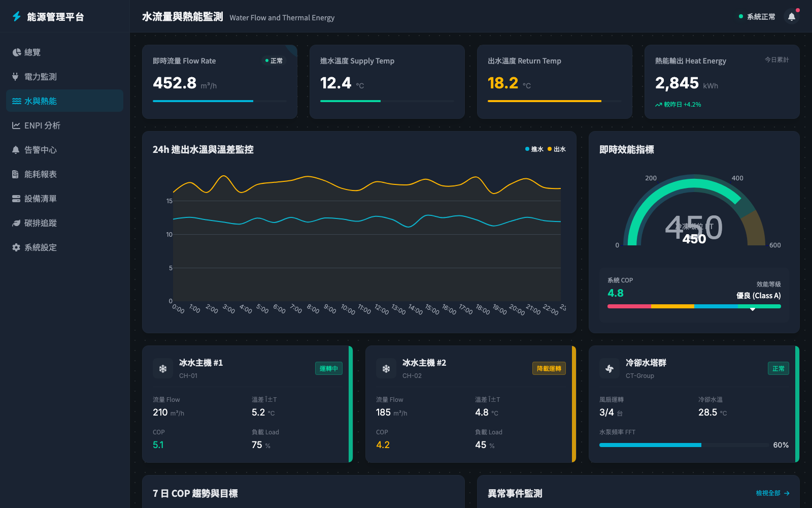Screen dimensions: 812x508
Task: Open 系統設定 in the sidebar
Action: [65, 247]
